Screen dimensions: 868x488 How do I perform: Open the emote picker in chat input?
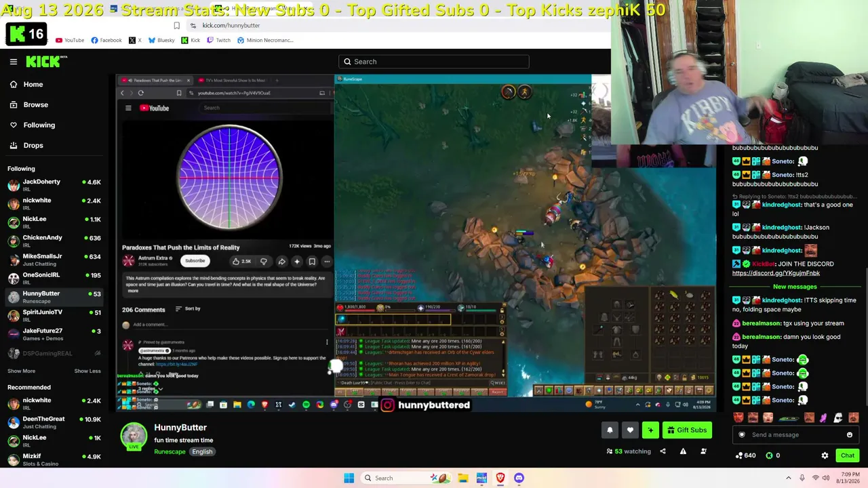[x=850, y=435]
